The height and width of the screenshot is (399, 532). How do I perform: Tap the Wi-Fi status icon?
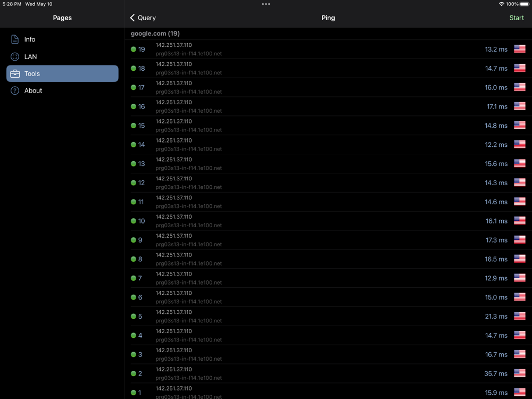pyautogui.click(x=501, y=4)
